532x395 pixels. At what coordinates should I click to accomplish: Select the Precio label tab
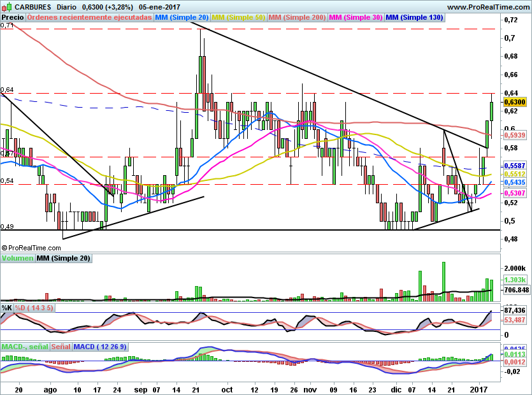pyautogui.click(x=13, y=18)
